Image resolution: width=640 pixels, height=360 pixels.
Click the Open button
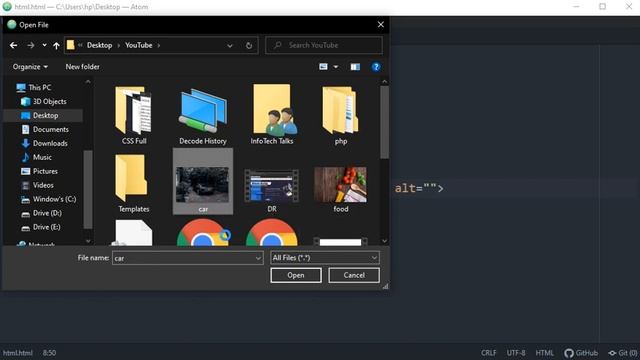pos(296,275)
